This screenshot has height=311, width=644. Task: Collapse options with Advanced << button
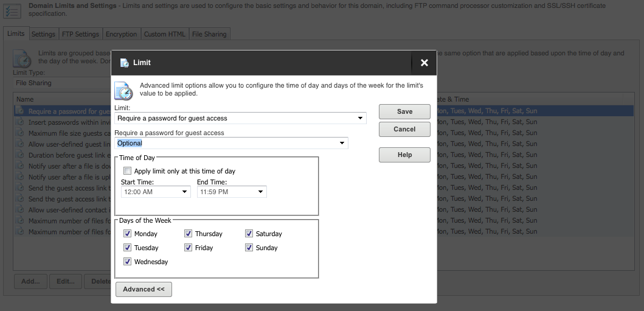(x=144, y=289)
